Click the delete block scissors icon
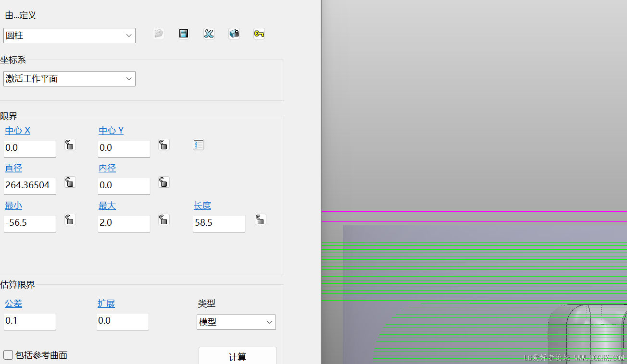Viewport: 627px width, 364px height. (x=209, y=34)
